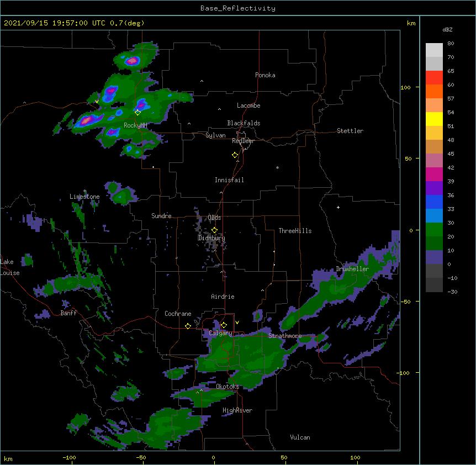Click the yellow diamond marker near RockyMH
Image resolution: width=476 pixels, height=465 pixels.
pos(137,112)
